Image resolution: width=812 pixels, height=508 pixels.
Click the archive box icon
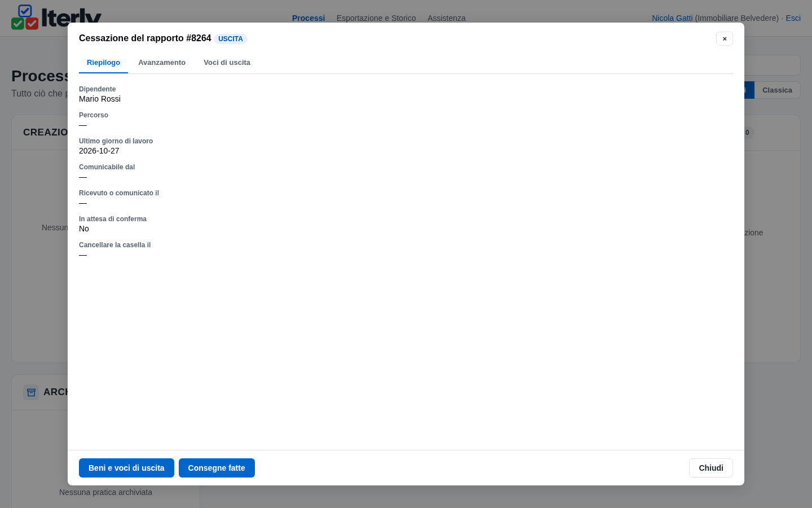pyautogui.click(x=31, y=392)
